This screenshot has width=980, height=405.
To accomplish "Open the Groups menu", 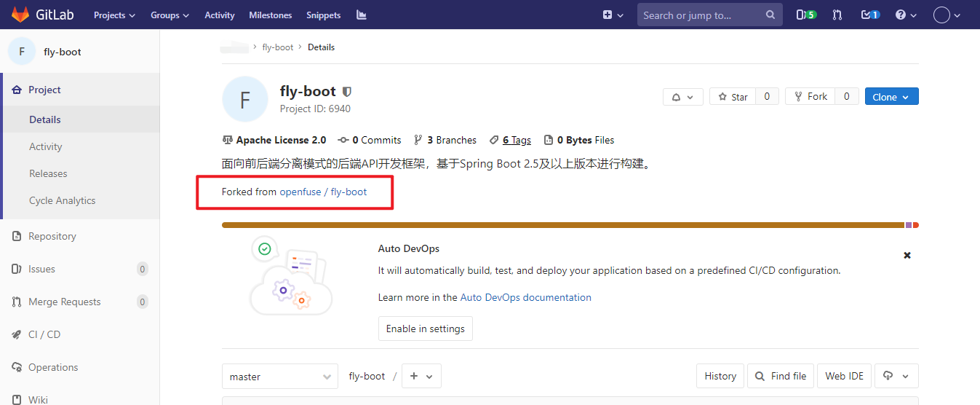I will tap(170, 15).
